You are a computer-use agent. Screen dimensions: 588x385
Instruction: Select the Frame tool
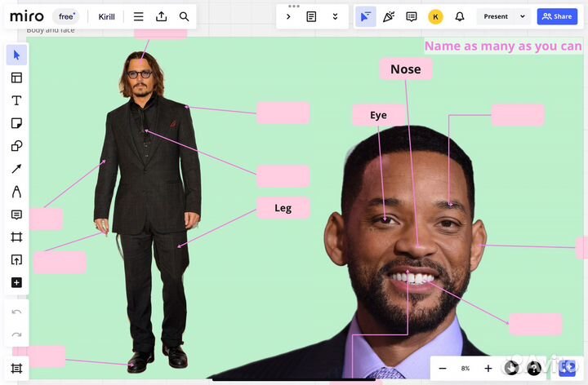(x=16, y=237)
